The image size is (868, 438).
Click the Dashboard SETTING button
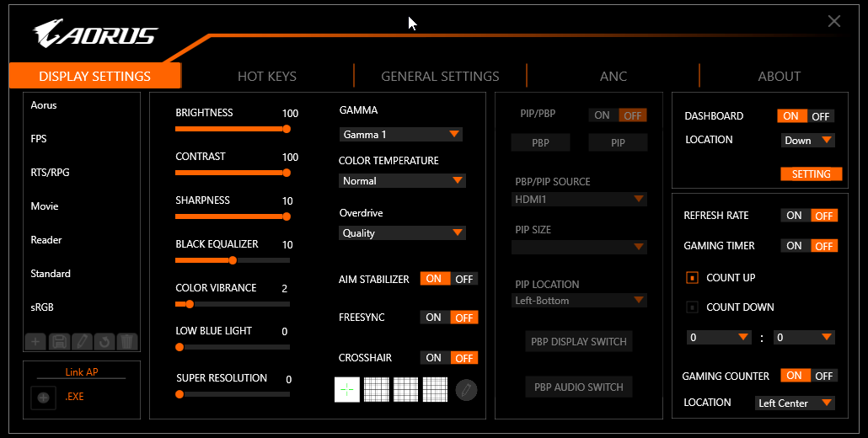tap(811, 174)
